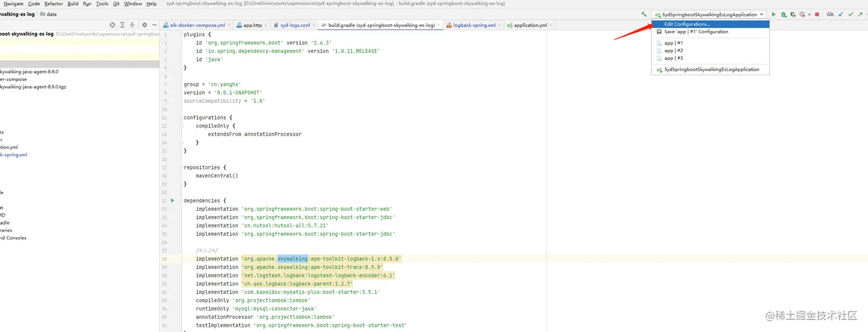Click Git push green arrow
Viewport: 868px width, 332px height.
click(860, 14)
